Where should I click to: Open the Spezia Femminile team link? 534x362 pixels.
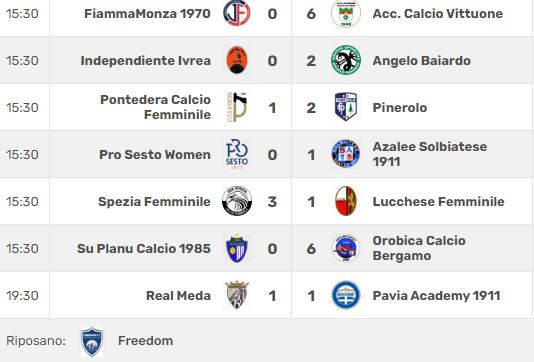154,201
